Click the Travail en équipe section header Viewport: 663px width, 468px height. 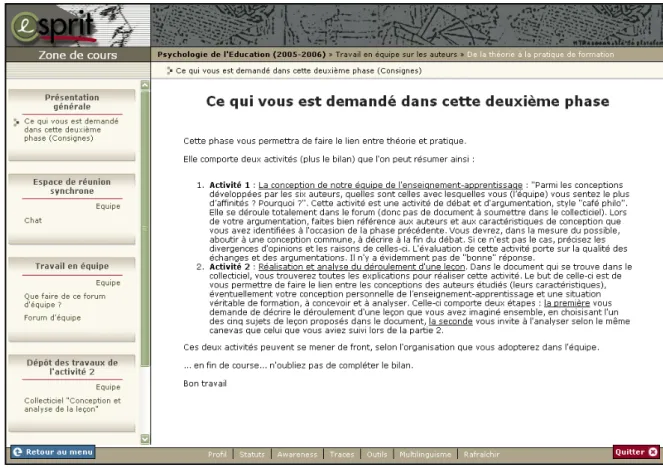point(72,266)
